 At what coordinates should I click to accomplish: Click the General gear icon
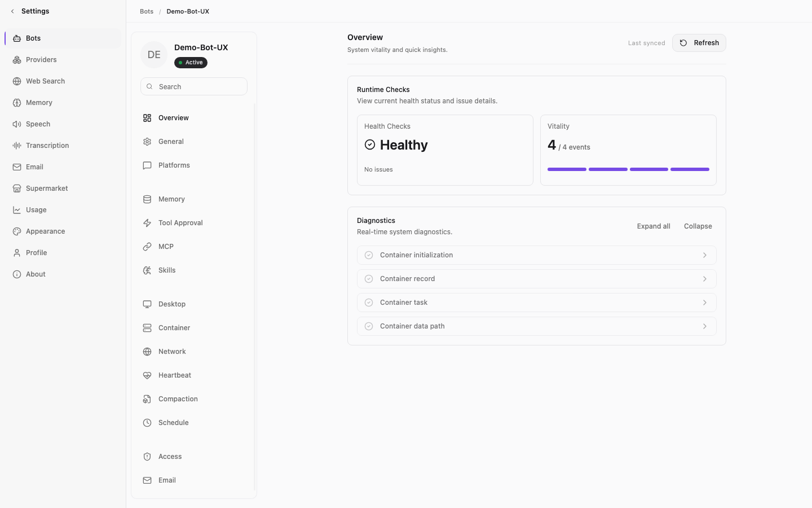(147, 142)
